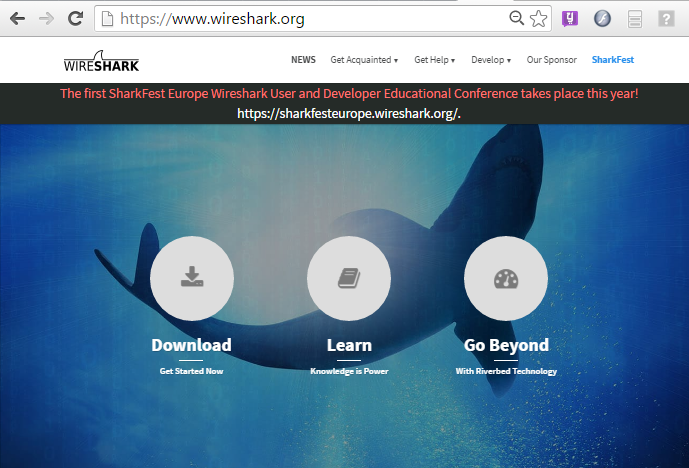This screenshot has height=468, width=689.
Task: Expand the Get Help dropdown
Action: (x=435, y=60)
